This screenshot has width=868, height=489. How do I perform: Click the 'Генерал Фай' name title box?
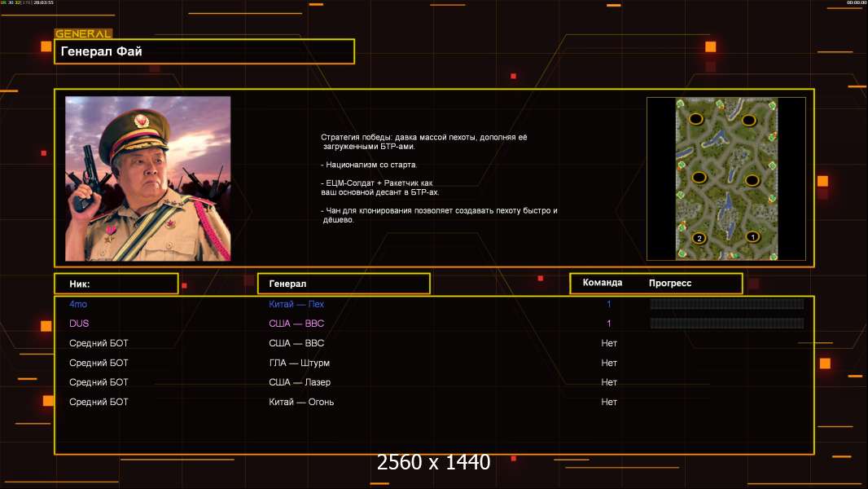204,51
